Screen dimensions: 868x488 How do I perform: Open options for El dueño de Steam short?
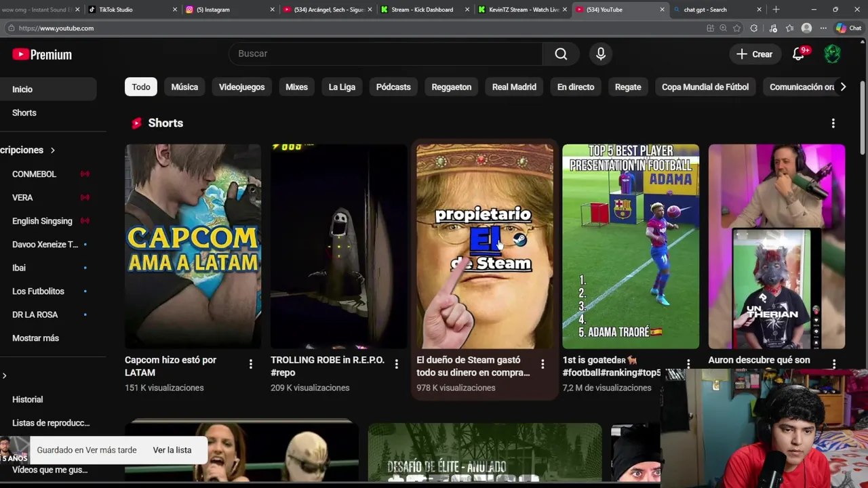coord(542,364)
